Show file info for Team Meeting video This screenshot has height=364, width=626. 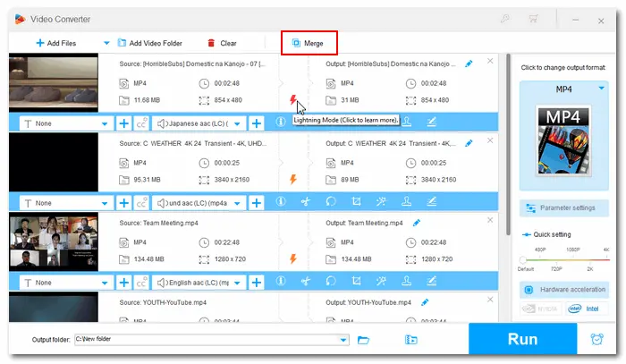(281, 281)
